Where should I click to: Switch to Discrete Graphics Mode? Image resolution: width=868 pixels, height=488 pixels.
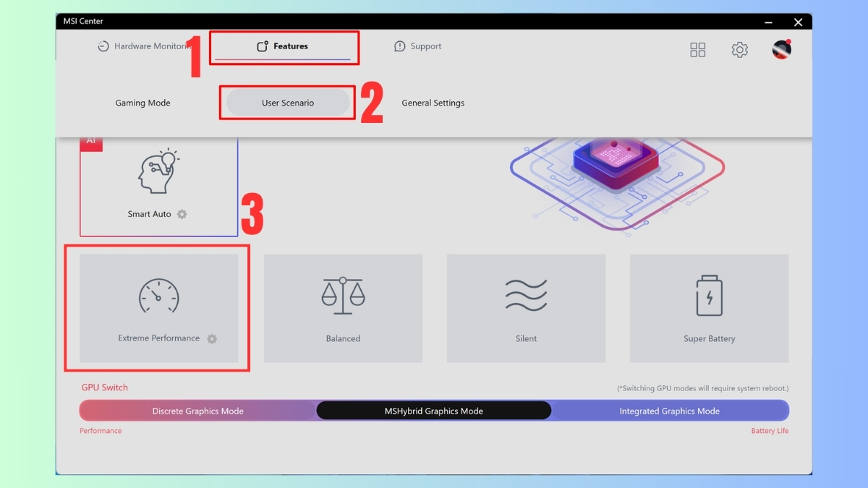click(197, 411)
